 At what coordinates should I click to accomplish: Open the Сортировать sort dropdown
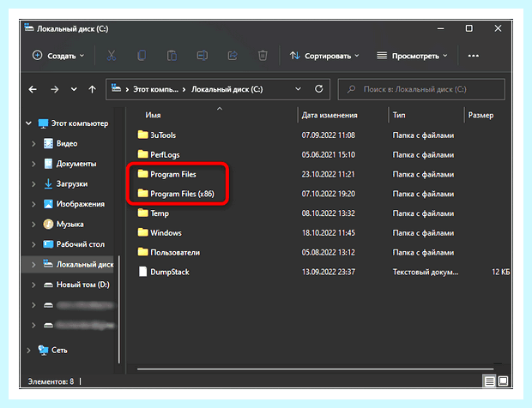324,56
